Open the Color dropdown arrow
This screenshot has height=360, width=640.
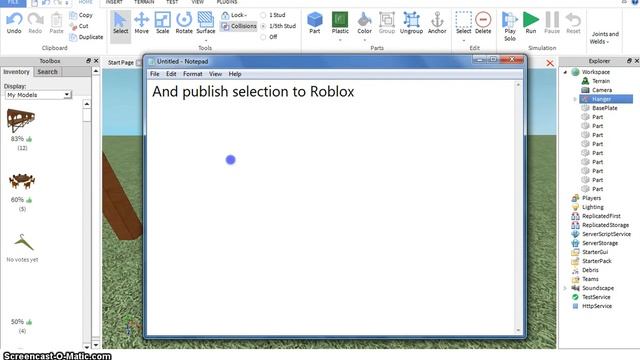364,40
